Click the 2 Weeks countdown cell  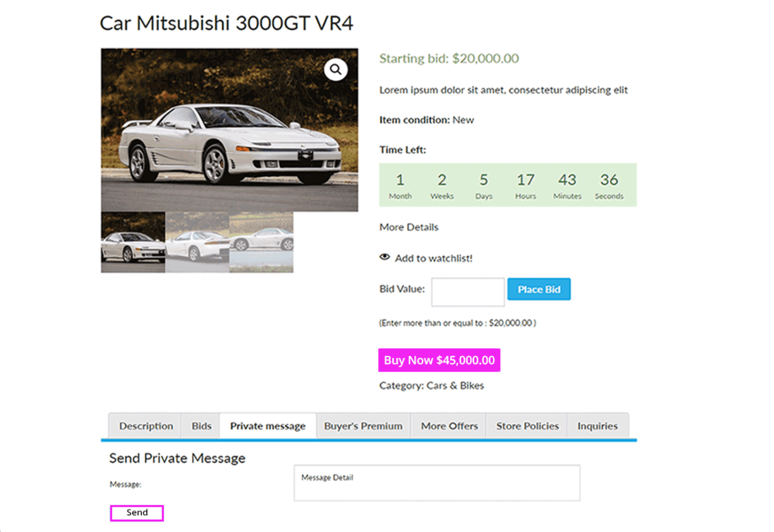coord(442,185)
